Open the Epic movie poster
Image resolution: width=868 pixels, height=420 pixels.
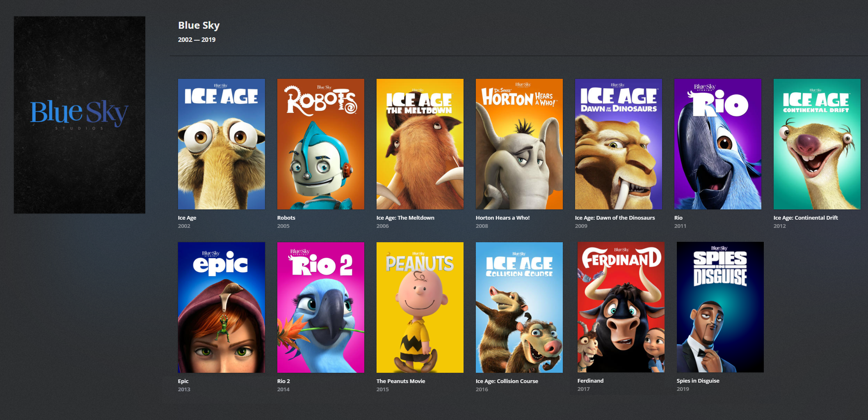coord(222,308)
